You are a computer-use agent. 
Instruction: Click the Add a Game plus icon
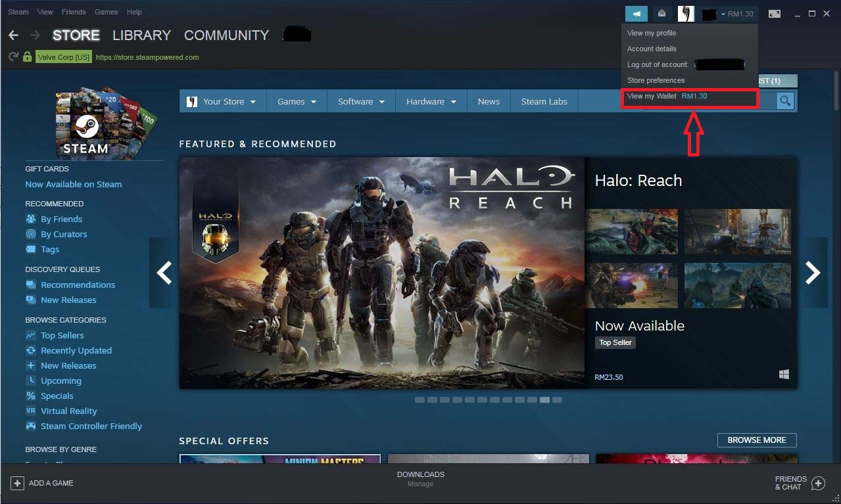click(17, 483)
